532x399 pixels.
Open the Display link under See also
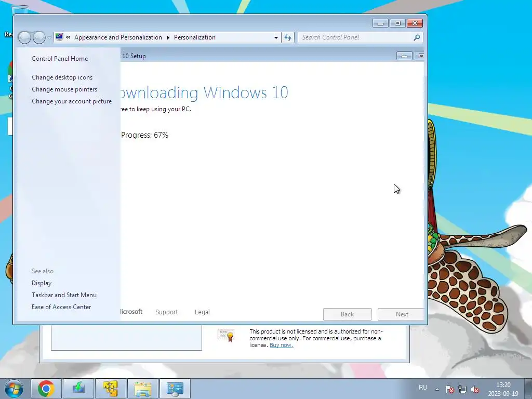[42, 283]
